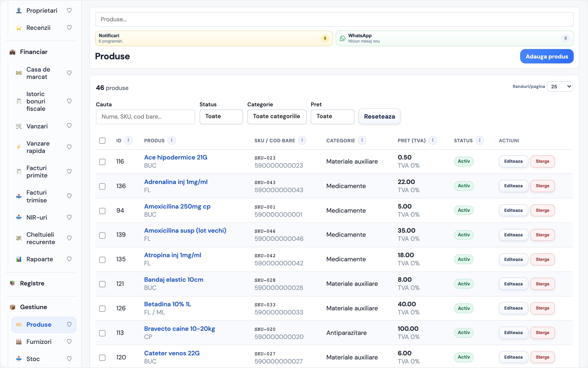Click Editeaza for Ace hipodermice 21G
This screenshot has height=368, width=588.
pyautogui.click(x=513, y=161)
